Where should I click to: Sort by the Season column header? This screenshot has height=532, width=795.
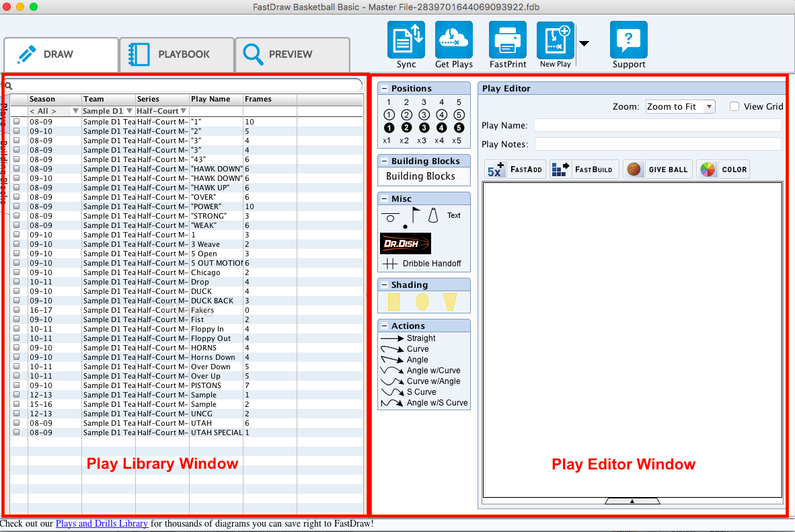(54, 99)
